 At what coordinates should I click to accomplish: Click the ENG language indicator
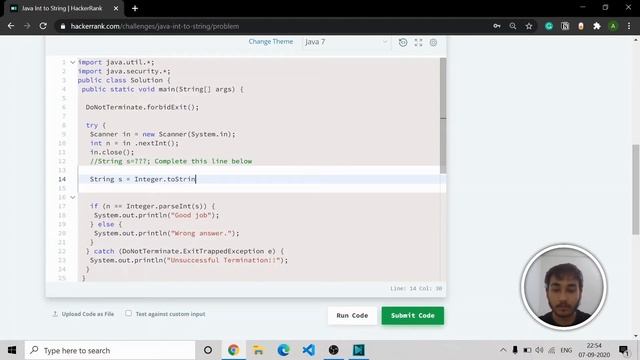click(567, 350)
